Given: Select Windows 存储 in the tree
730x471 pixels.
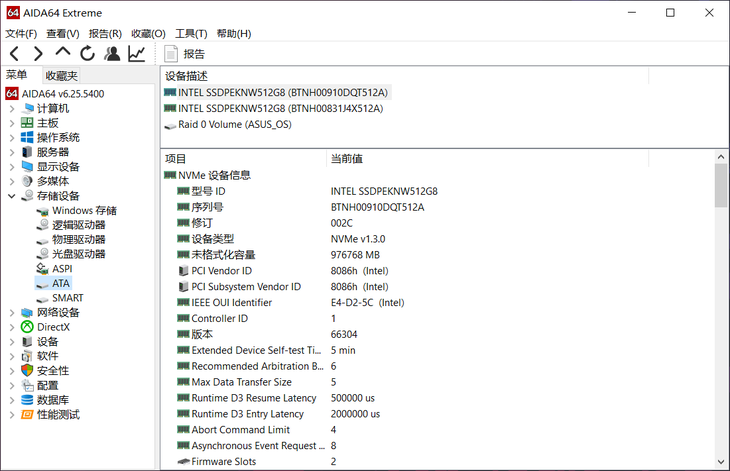Looking at the screenshot, I should pos(84,211).
